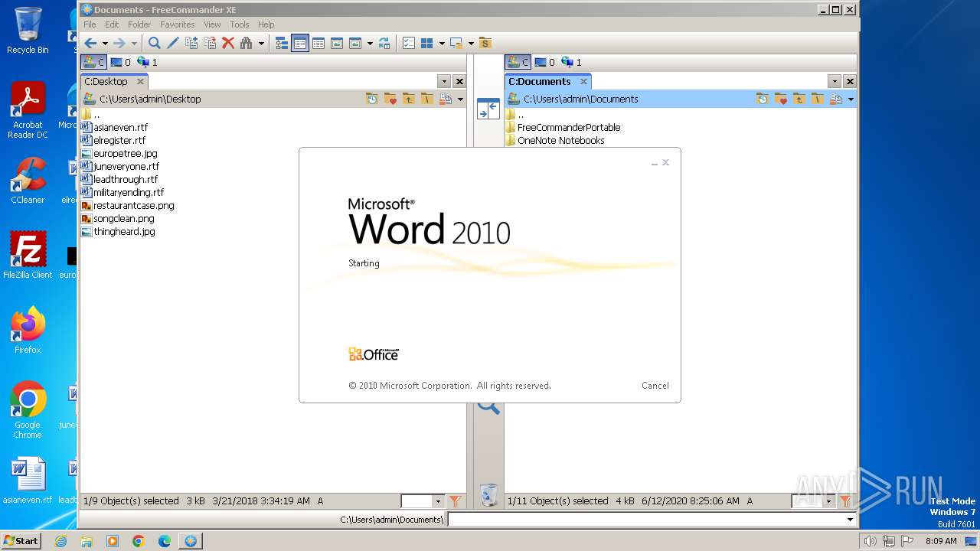Open favorite folders heart icon in left pane
This screenshot has height=551, width=980.
click(x=390, y=99)
